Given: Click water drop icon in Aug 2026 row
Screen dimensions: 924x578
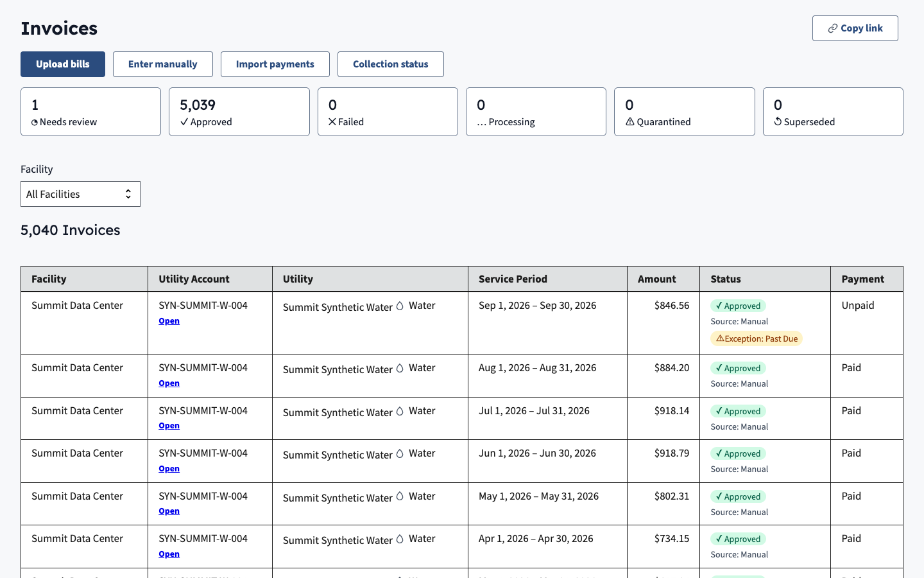Looking at the screenshot, I should [x=400, y=368].
